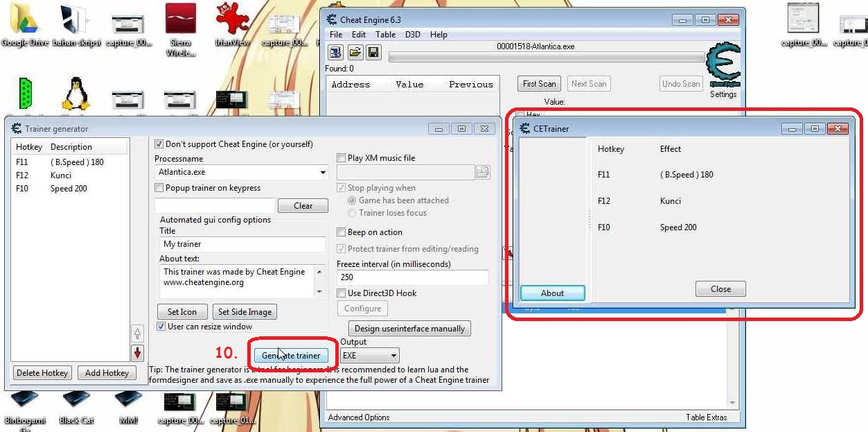
Task: Click the Configure button
Action: pos(363,309)
